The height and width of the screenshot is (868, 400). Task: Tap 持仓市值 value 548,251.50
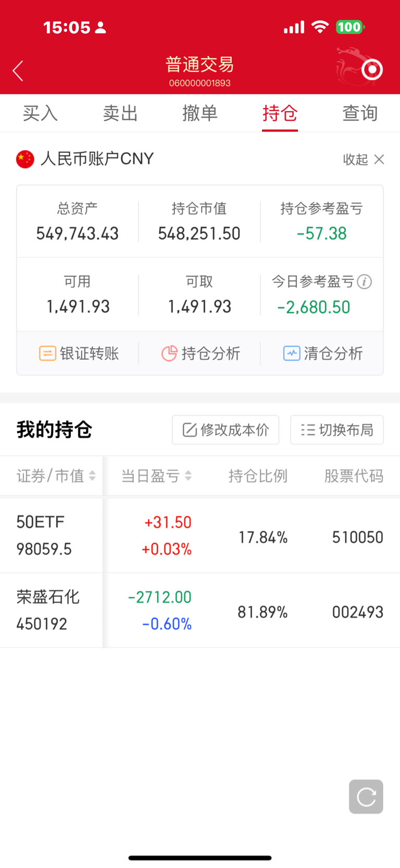click(199, 234)
